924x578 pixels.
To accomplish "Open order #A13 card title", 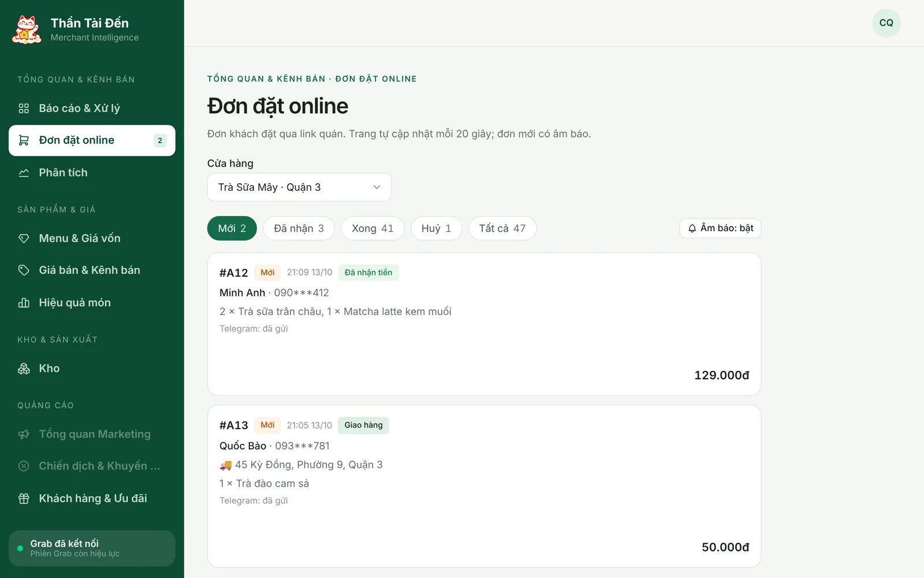I will 233,425.
